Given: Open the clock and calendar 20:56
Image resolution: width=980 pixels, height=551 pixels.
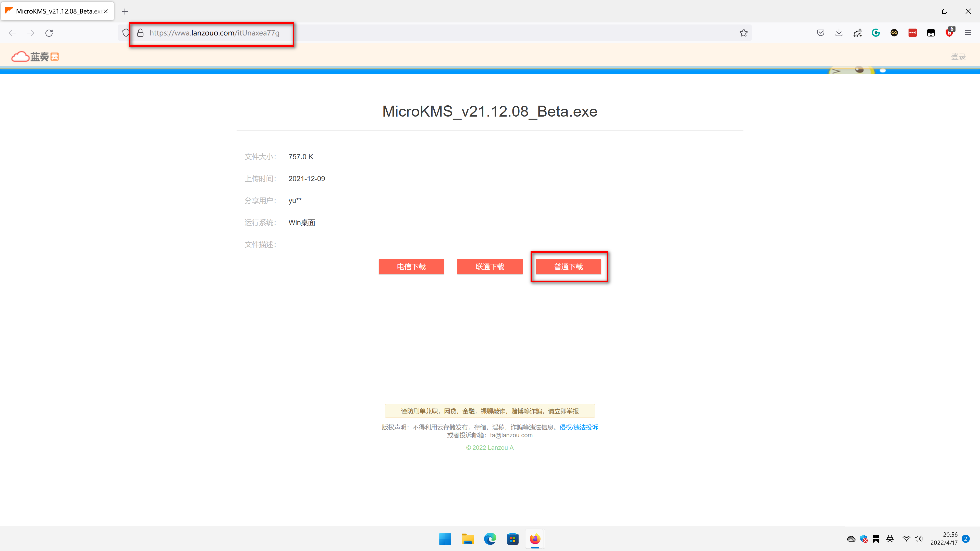Looking at the screenshot, I should pos(944,539).
